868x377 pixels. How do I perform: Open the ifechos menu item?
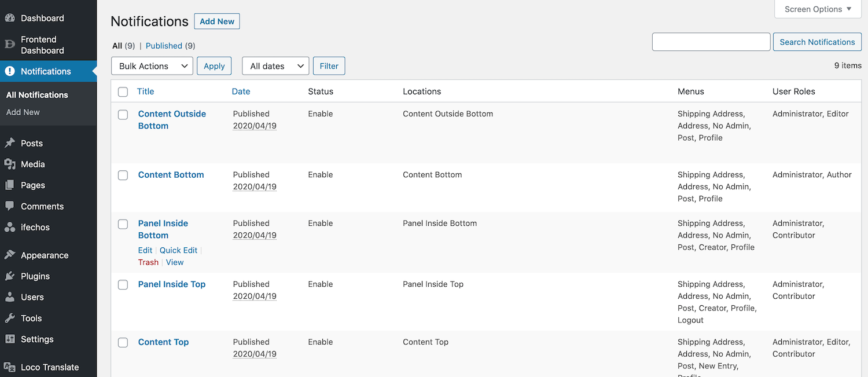point(49,227)
